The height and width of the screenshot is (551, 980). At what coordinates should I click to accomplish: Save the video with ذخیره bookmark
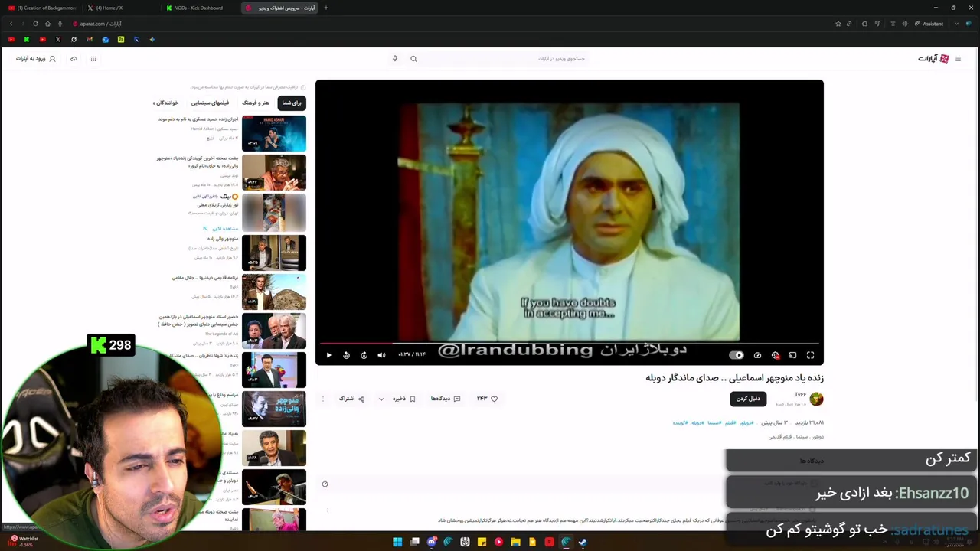point(403,399)
